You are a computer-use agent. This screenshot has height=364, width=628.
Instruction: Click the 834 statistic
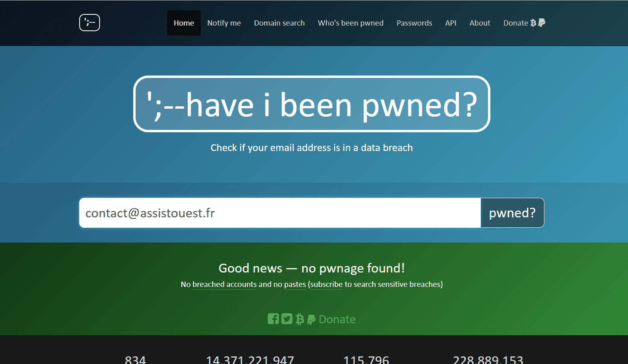[135, 360]
